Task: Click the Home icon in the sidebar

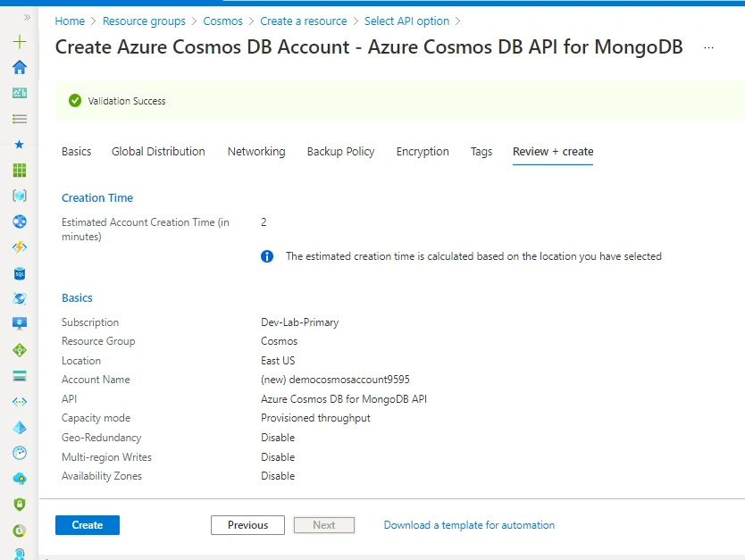Action: [19, 67]
